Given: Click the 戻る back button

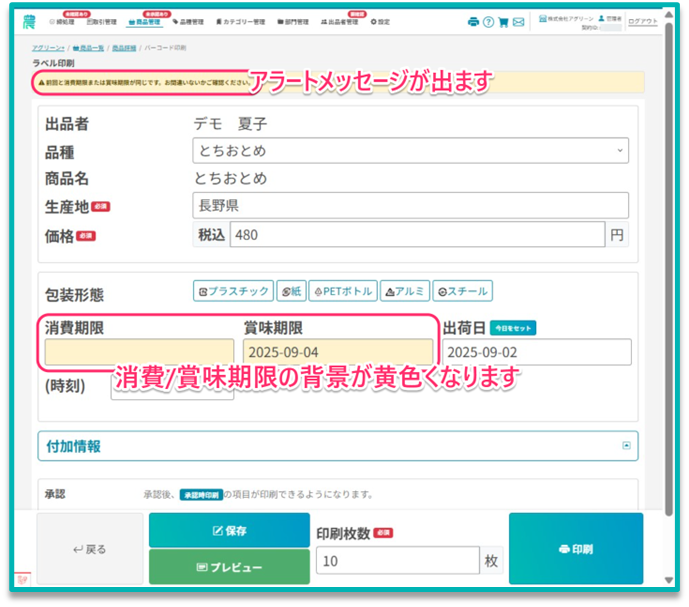Looking at the screenshot, I should coord(90,549).
